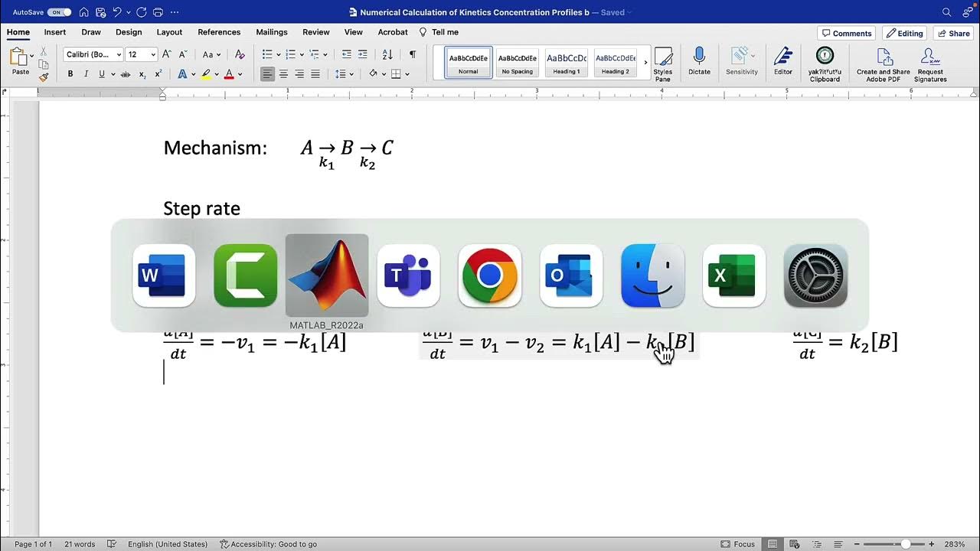This screenshot has width=980, height=551.
Task: Open the font color dropdown arrow
Action: coord(240,74)
